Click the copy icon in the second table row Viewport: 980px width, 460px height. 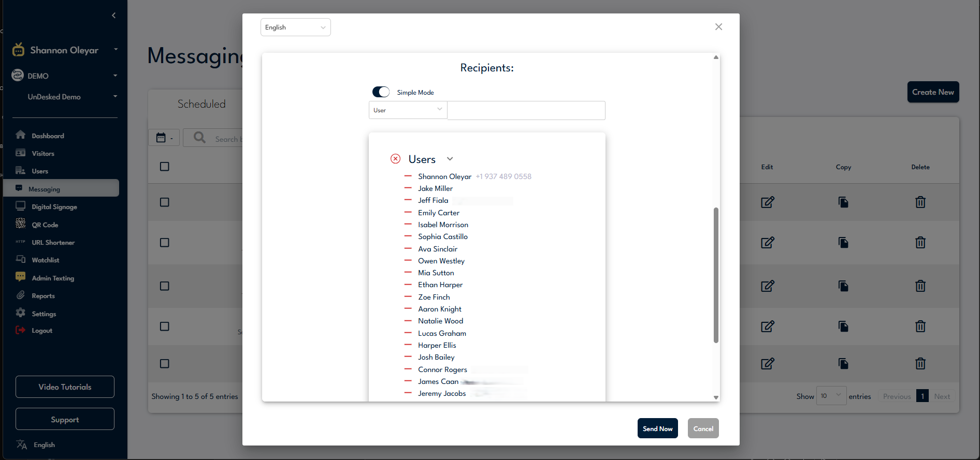(843, 243)
